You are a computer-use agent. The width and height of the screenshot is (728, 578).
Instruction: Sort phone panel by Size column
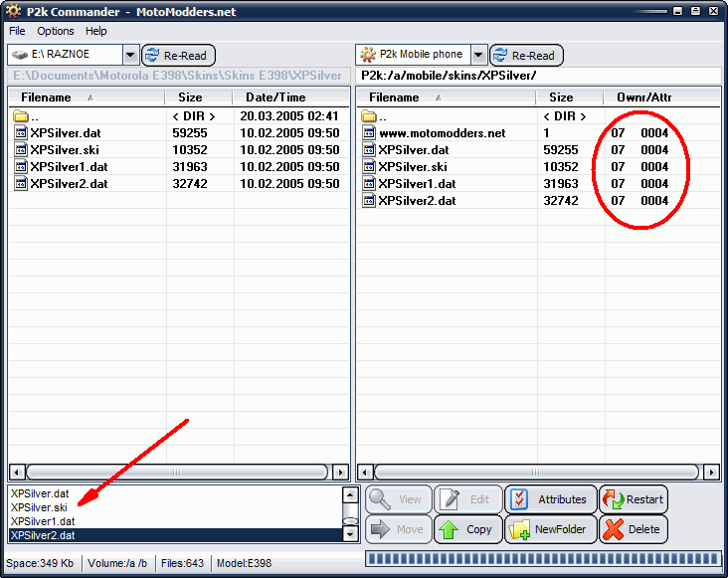(x=570, y=97)
